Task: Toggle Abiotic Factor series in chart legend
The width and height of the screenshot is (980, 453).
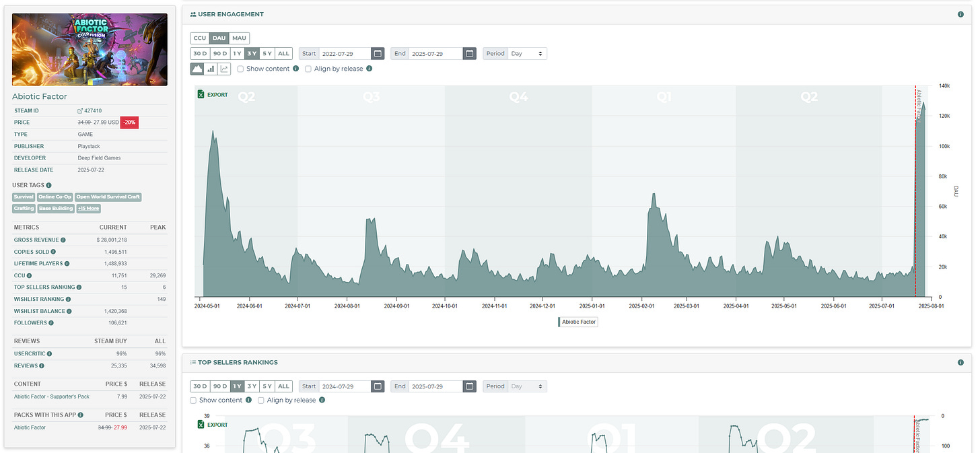Action: (x=578, y=322)
